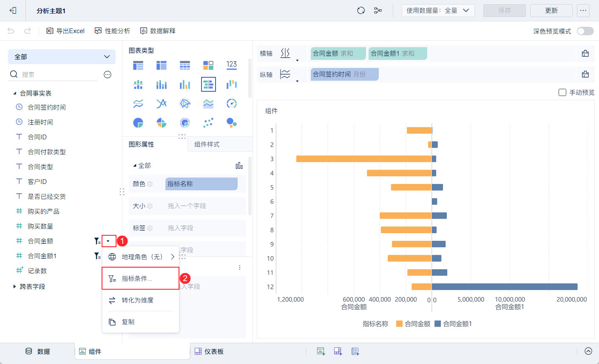Select the bubble chart type
Screen dimensions: 599x364
click(x=232, y=123)
